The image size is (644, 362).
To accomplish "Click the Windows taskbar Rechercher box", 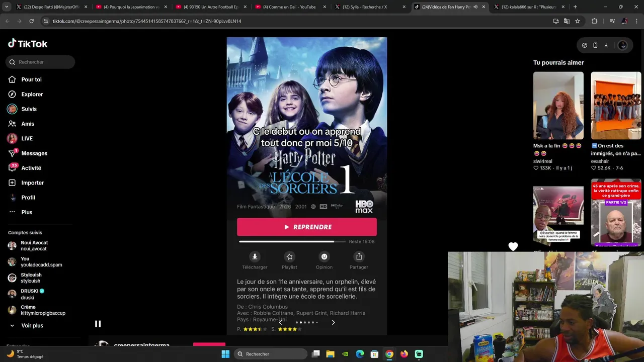I will pos(271,354).
